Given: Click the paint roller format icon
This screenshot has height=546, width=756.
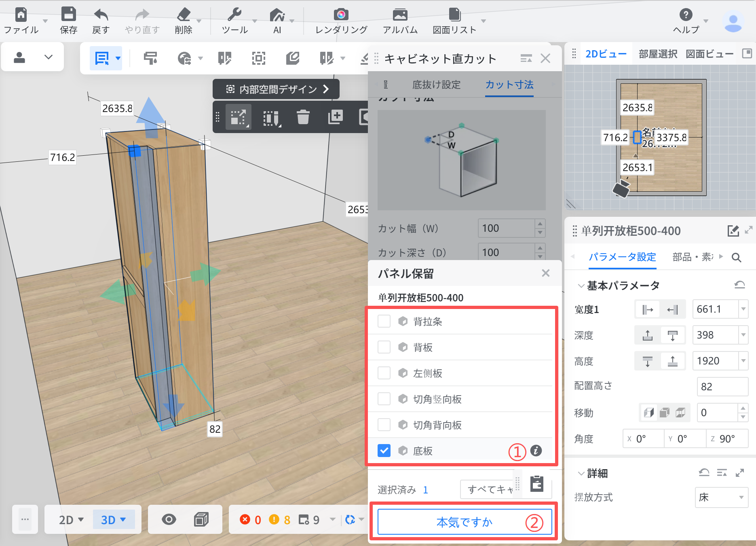Looking at the screenshot, I should (150, 58).
